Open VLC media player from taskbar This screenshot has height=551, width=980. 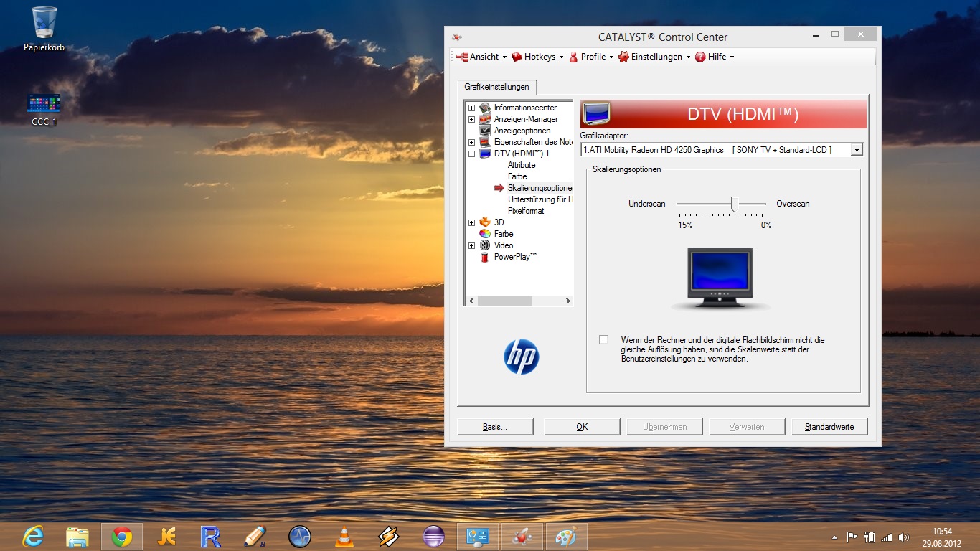[344, 537]
